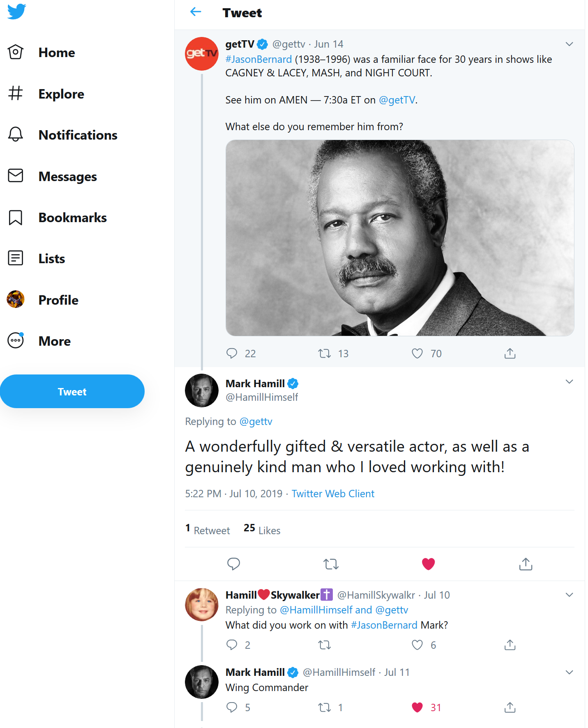Click the Twitter bird logo
This screenshot has height=728, width=588.
pyautogui.click(x=17, y=11)
